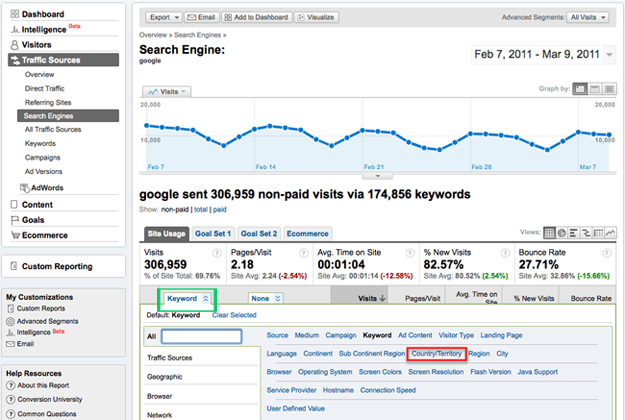Open Custom Reports under My Customizations
Image resolution: width=625 pixels, height=420 pixels.
41,308
